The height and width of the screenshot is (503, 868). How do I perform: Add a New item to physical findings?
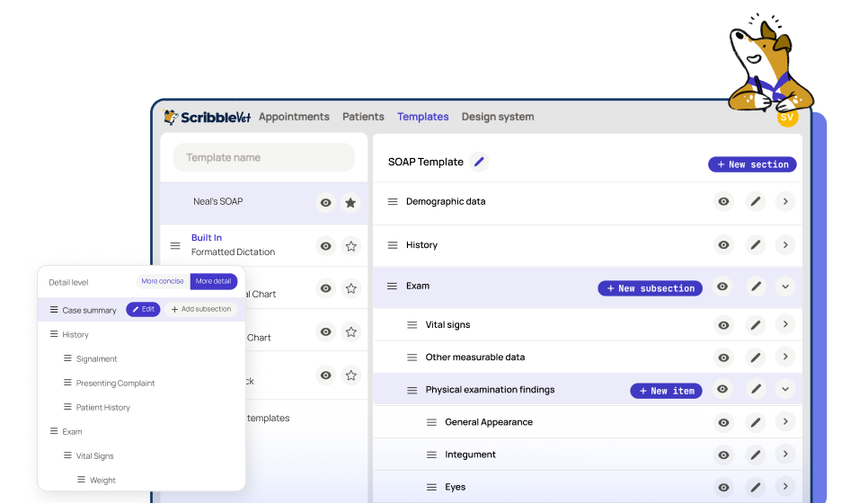coord(667,391)
